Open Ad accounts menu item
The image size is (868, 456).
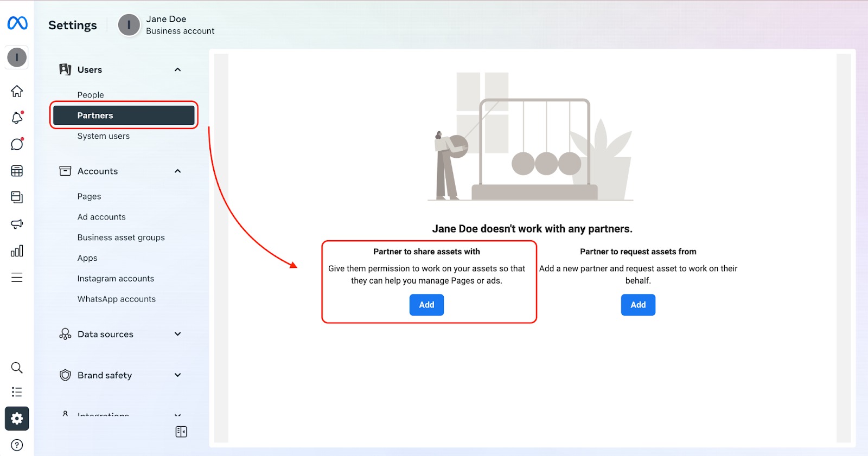pos(101,217)
